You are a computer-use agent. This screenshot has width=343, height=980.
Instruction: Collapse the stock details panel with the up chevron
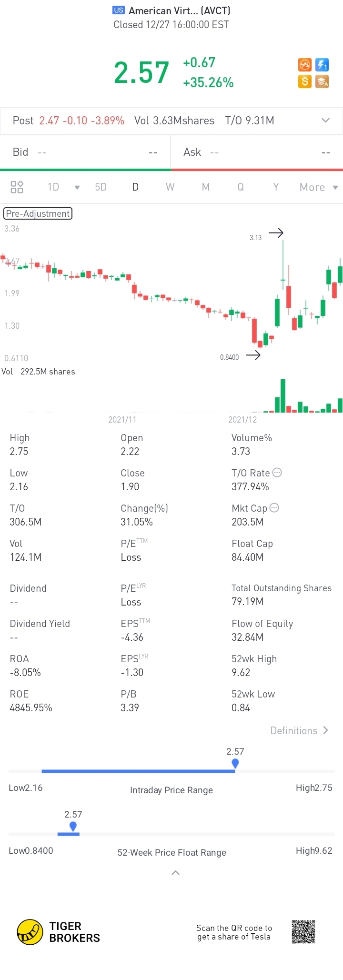tap(175, 872)
